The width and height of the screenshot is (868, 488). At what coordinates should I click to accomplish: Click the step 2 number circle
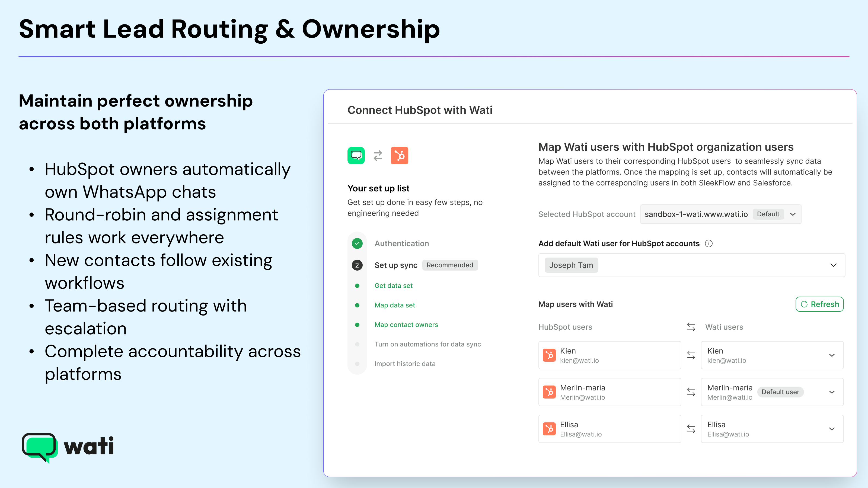(x=357, y=265)
